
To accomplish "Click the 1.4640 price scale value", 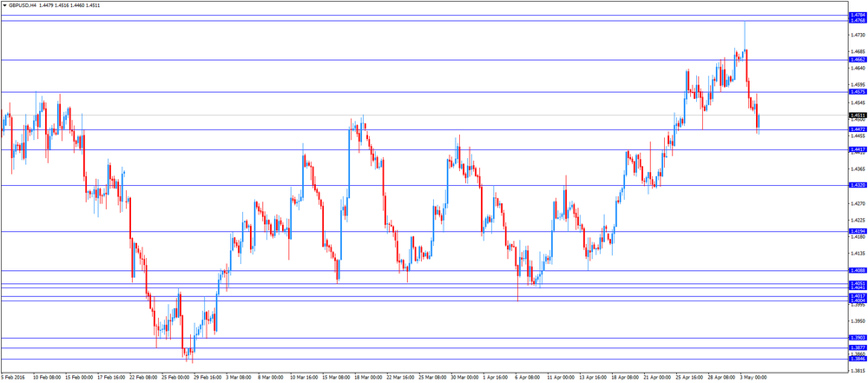I will click(x=857, y=69).
